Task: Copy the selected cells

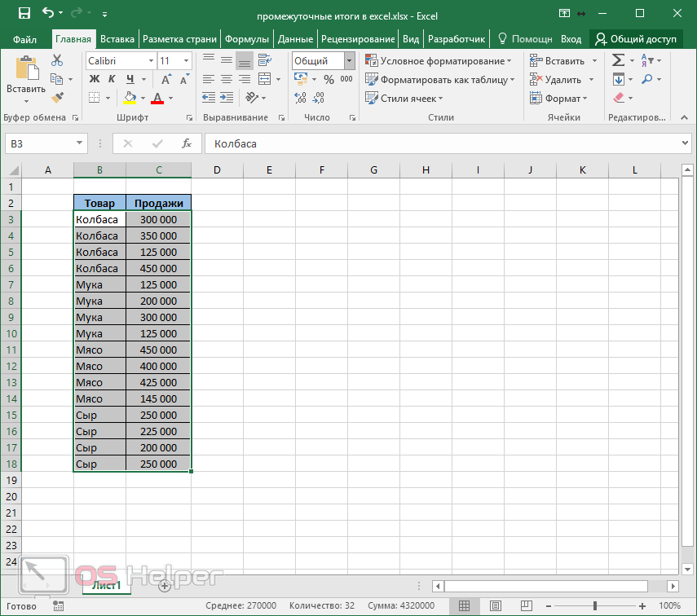Action: [56, 79]
